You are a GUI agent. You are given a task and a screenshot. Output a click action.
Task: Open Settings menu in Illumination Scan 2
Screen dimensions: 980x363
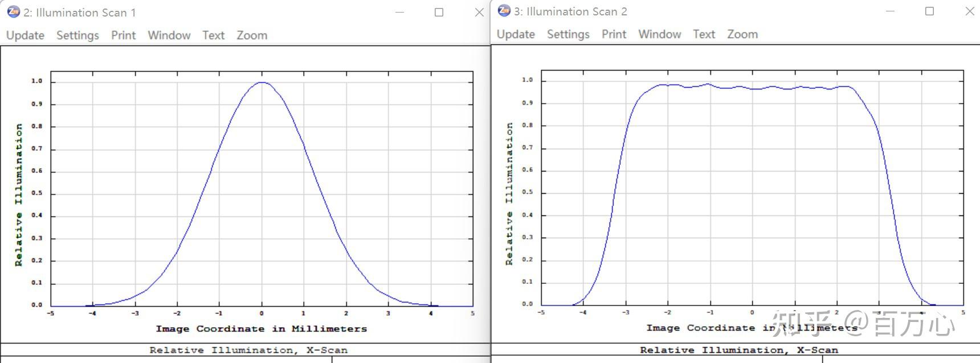568,34
